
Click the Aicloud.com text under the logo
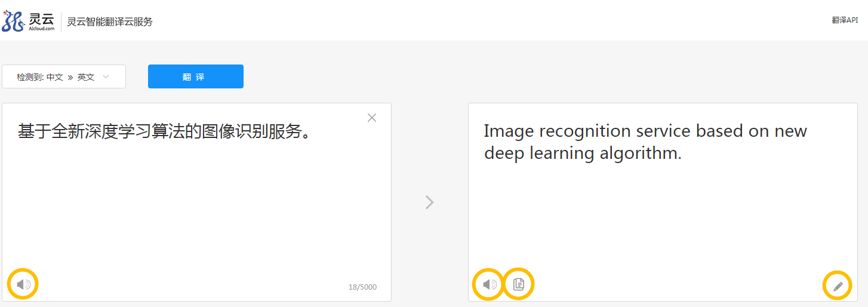tap(42, 28)
